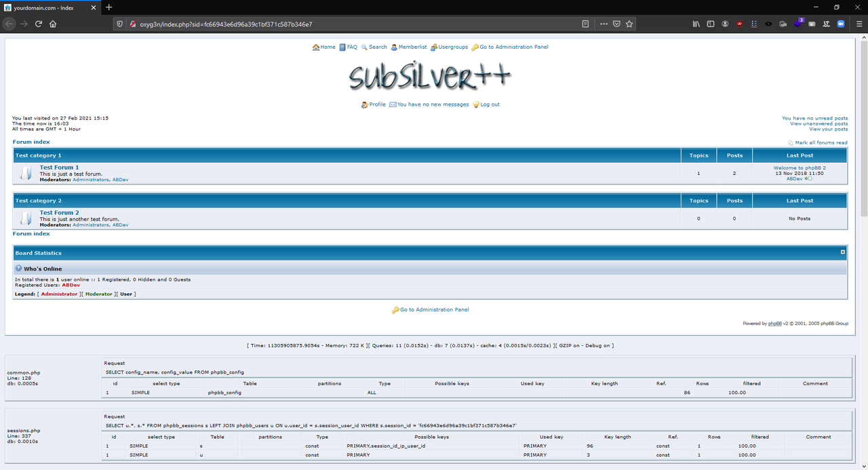Viewport: 868px width, 470px height.
Task: Click the folder icon of Test Forum 2
Action: tap(26, 219)
